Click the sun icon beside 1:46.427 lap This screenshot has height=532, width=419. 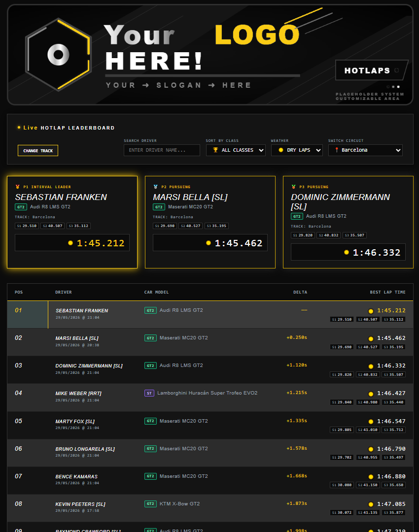371,394
